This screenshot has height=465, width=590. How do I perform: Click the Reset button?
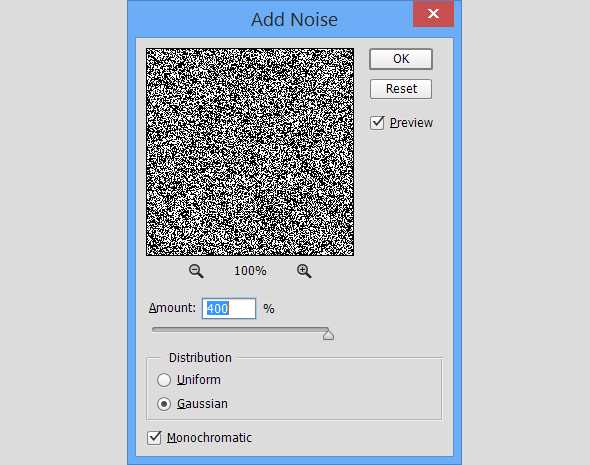(x=401, y=89)
